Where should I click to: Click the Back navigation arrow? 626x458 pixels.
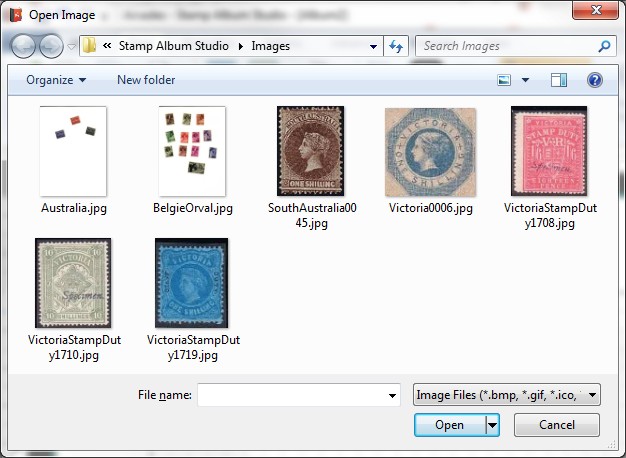point(23,46)
